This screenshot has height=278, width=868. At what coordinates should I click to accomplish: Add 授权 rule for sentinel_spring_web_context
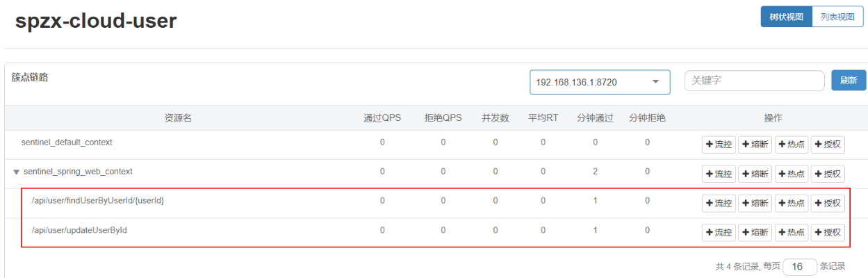(x=828, y=174)
